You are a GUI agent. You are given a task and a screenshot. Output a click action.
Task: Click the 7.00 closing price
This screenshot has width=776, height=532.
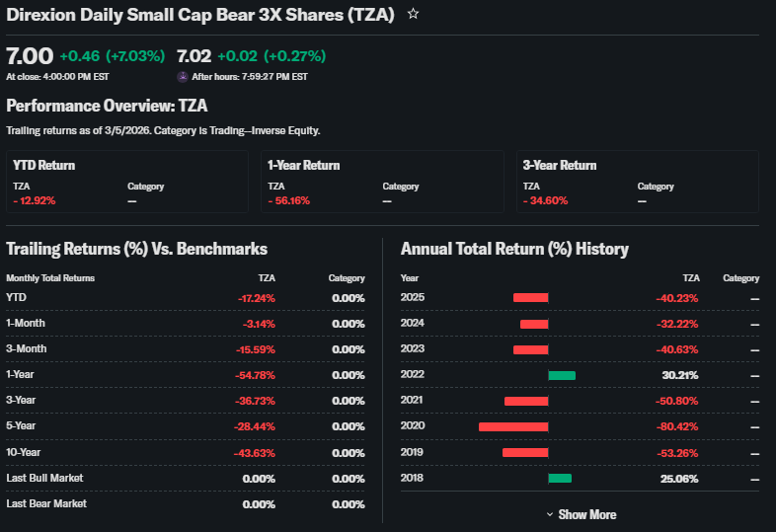click(29, 56)
